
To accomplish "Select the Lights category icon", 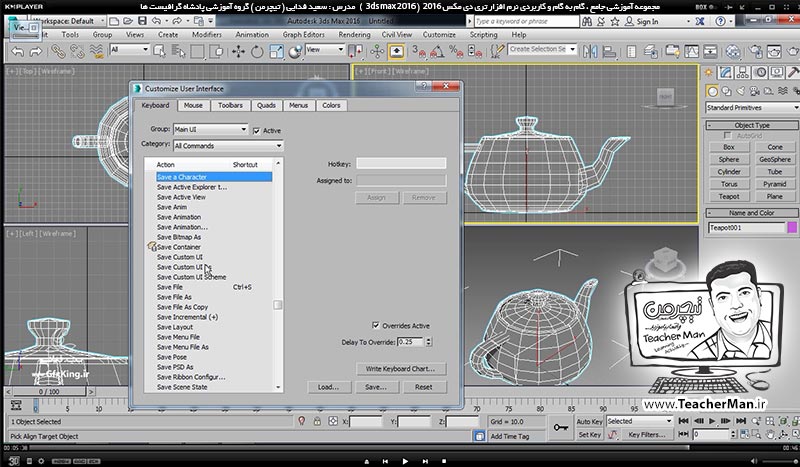I will [x=740, y=91].
